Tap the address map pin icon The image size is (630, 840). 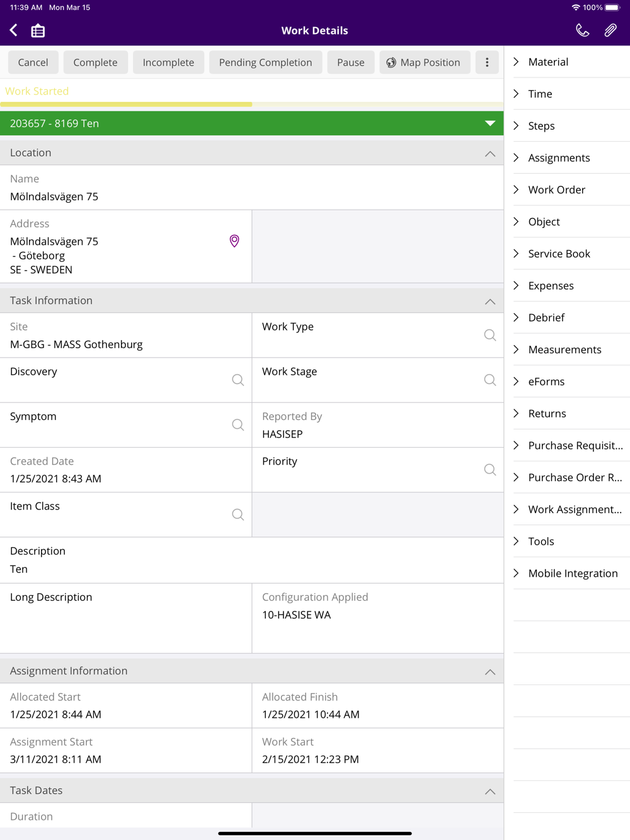234,241
